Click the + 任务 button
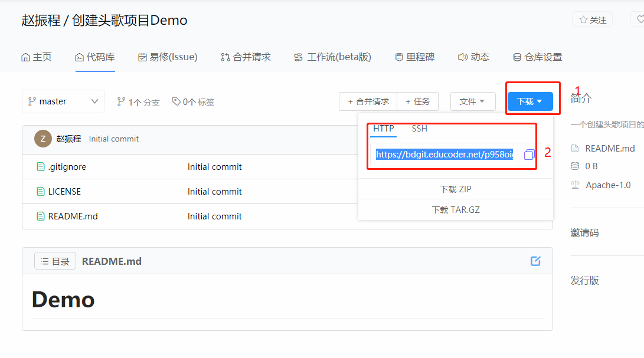The image size is (644, 358). click(418, 101)
